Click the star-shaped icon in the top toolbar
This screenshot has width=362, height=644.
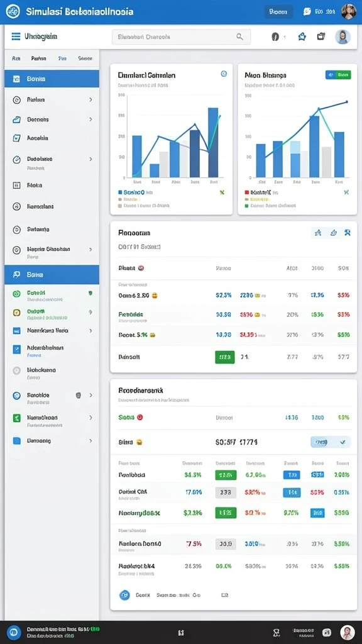pyautogui.click(x=302, y=36)
